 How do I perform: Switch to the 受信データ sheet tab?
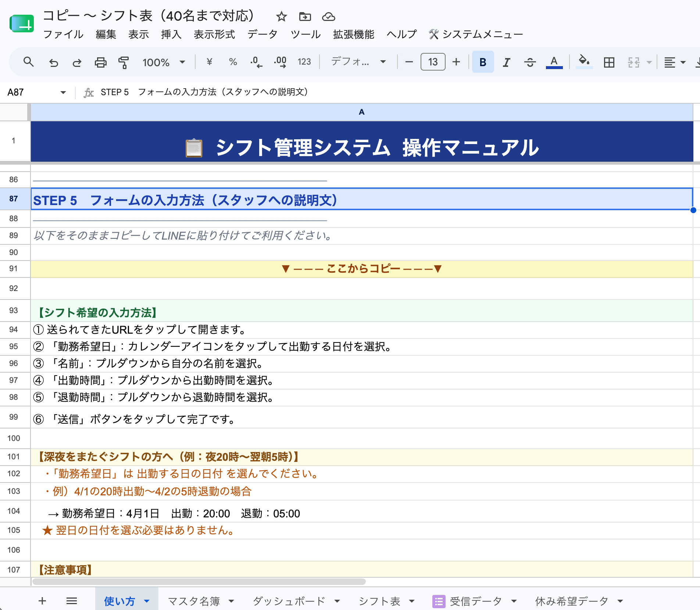click(476, 601)
